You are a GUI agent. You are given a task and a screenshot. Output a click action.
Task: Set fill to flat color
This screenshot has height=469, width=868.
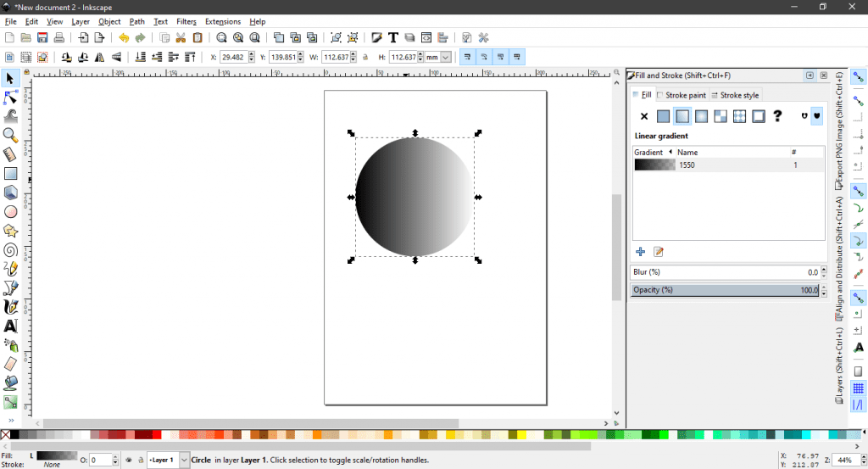[663, 116]
